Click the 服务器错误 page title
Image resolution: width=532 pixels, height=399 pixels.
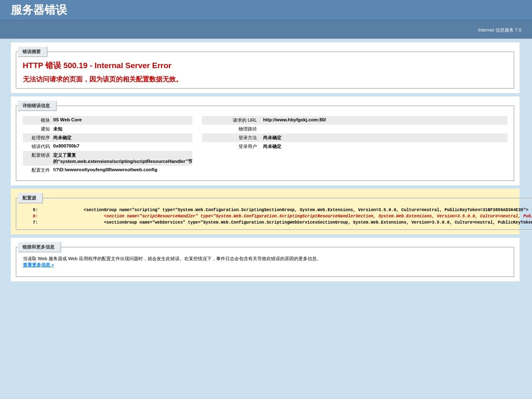[39, 10]
